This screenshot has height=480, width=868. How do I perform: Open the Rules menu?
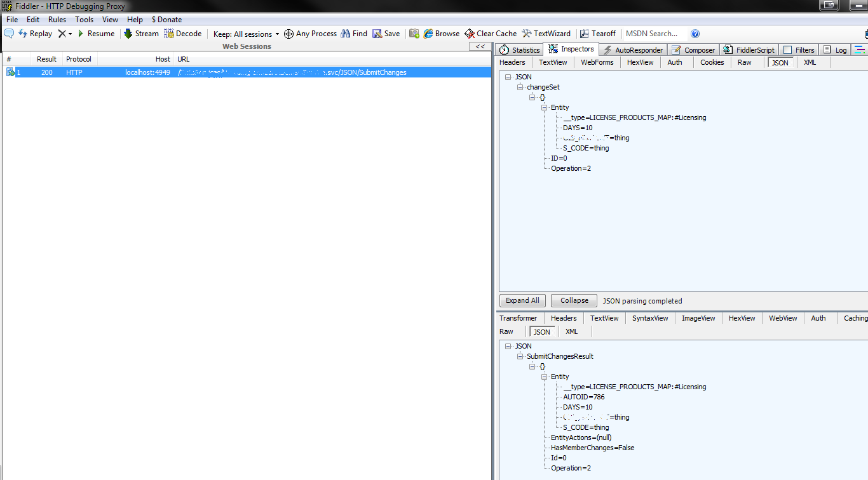click(57, 20)
